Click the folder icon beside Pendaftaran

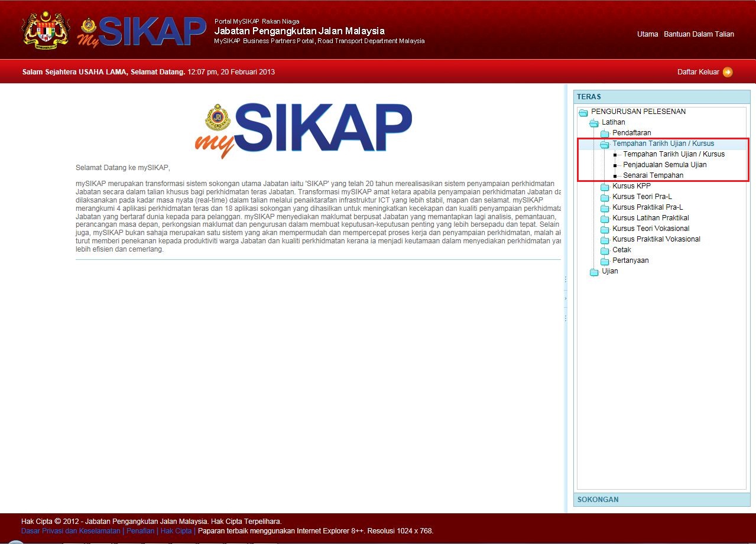coord(605,133)
